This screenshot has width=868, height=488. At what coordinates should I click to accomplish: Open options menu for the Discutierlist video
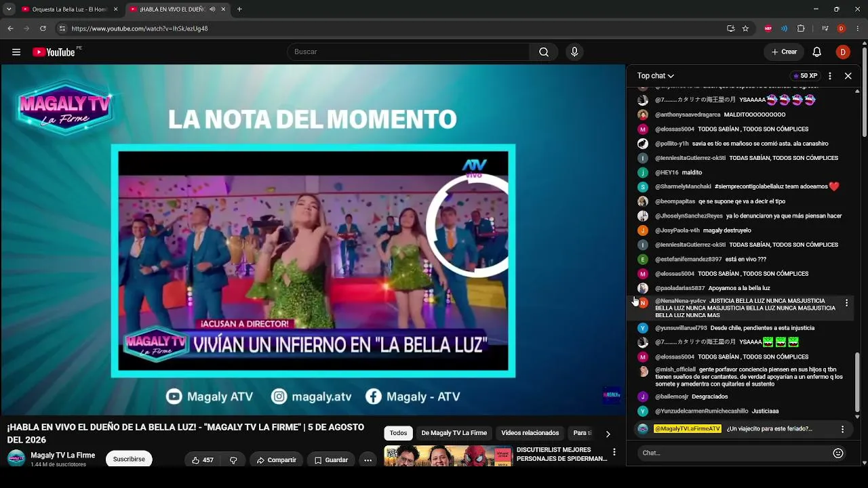coord(614,452)
